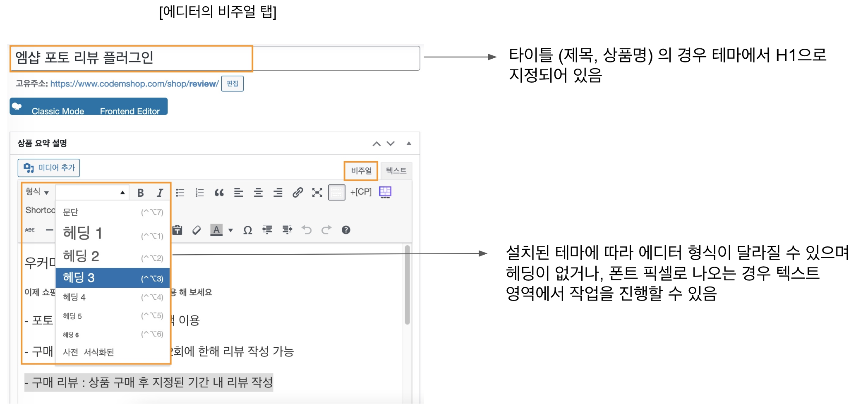The height and width of the screenshot is (406, 868).
Task: Open the codemshop review permalink
Action: coord(132,84)
